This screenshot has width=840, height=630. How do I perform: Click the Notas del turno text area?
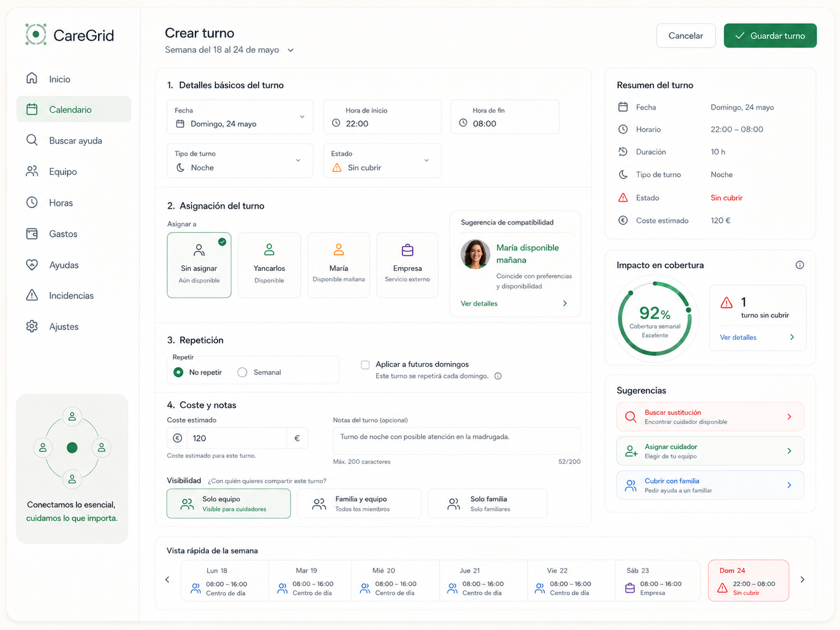457,441
